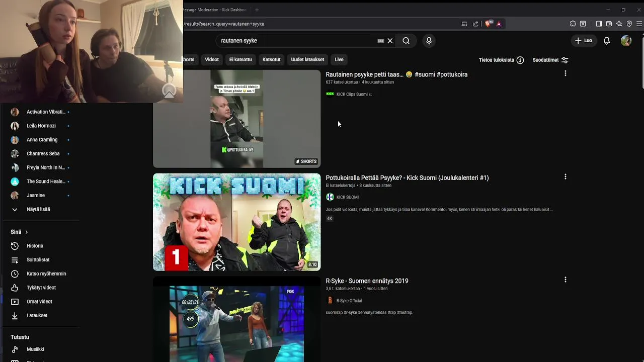This screenshot has height=362, width=644.
Task: Open the Shorts video thumbnail
Action: tap(236, 119)
